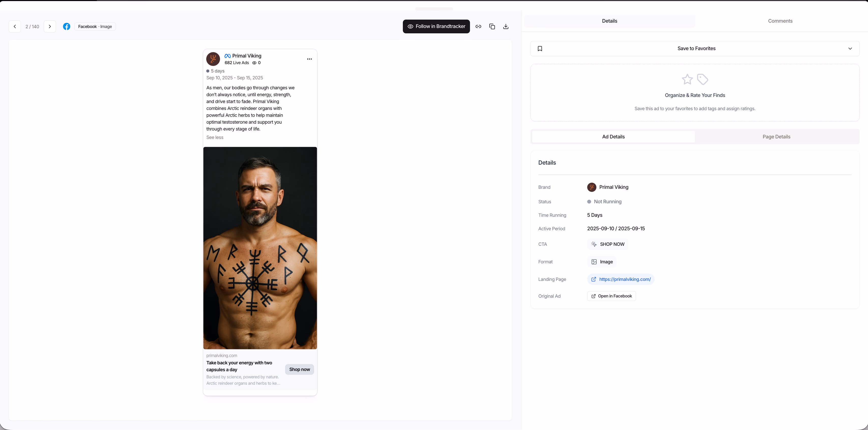
Task: Click the download ad icon
Action: point(506,27)
